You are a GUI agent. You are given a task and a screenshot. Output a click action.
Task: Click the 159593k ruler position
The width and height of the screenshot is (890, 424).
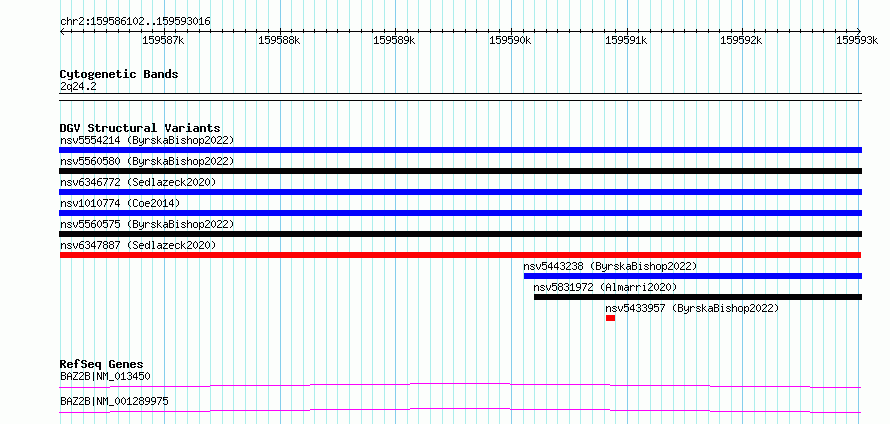pos(857,40)
